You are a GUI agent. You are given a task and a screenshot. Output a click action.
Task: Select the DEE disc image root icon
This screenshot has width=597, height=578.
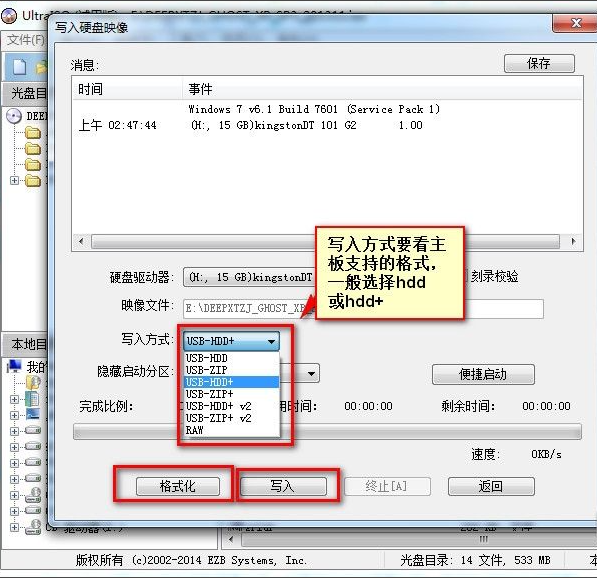pos(14,116)
